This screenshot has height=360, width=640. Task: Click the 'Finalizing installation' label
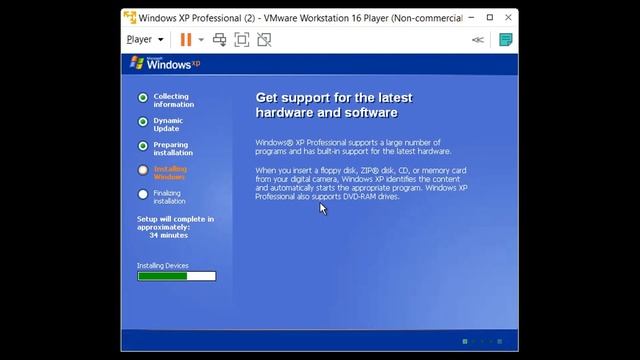[169, 197]
